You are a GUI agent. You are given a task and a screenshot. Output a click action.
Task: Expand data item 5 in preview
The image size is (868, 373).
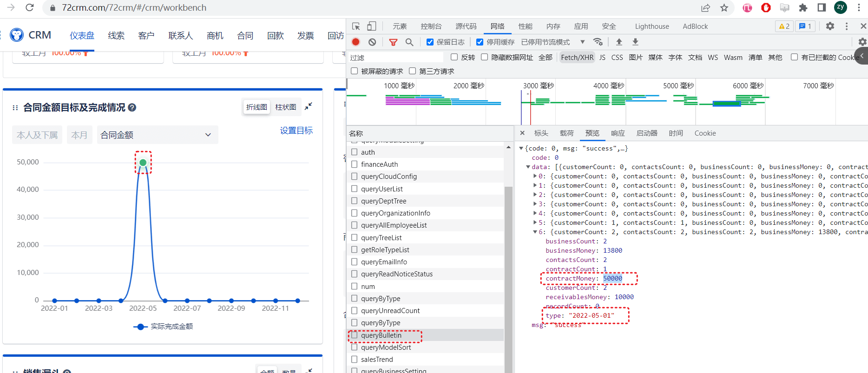pyautogui.click(x=535, y=222)
